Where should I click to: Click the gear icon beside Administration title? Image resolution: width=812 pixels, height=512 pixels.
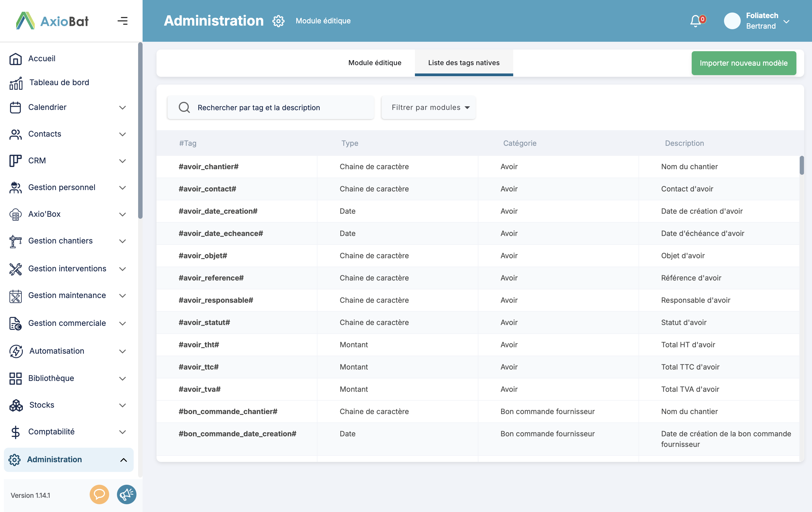[x=278, y=21]
